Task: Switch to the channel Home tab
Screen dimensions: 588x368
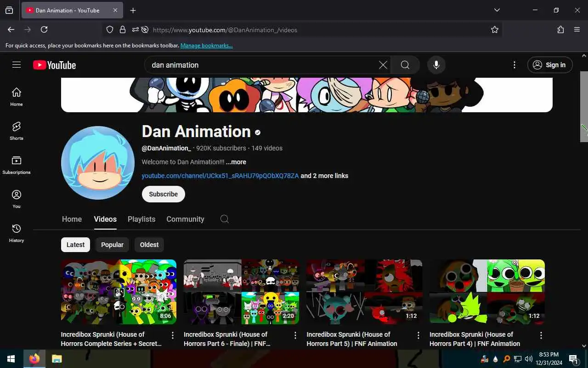Action: coord(72,219)
